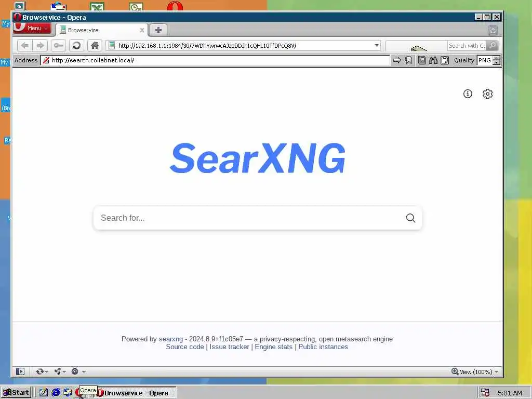This screenshot has width=532, height=399.
Task: Open the Issue tracker link
Action: (x=229, y=347)
